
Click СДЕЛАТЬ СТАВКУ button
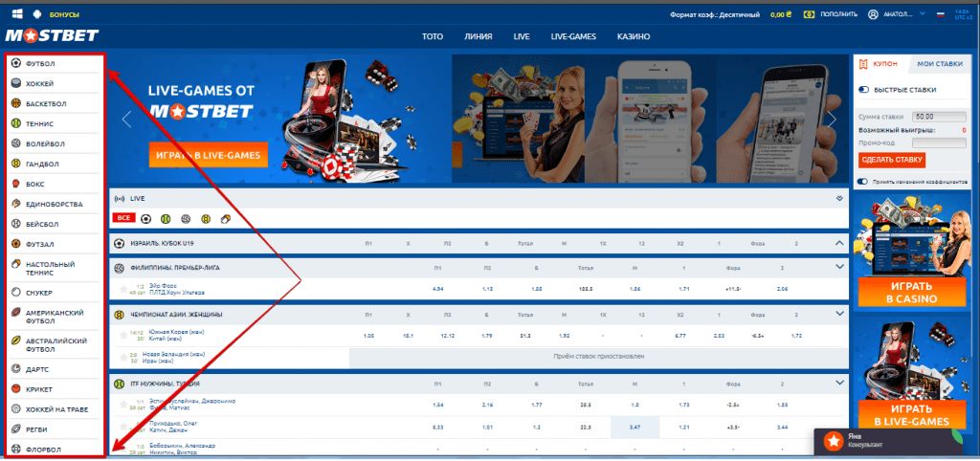(892, 160)
